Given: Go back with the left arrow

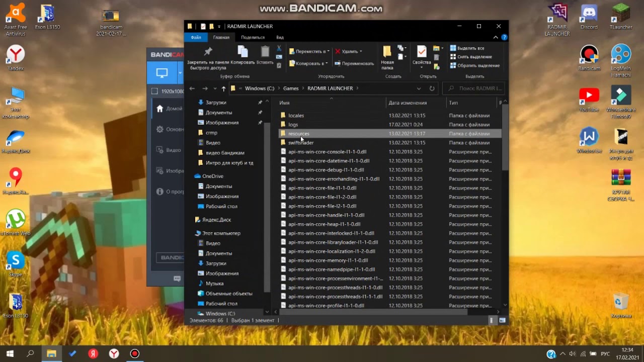Looking at the screenshot, I should 192,88.
